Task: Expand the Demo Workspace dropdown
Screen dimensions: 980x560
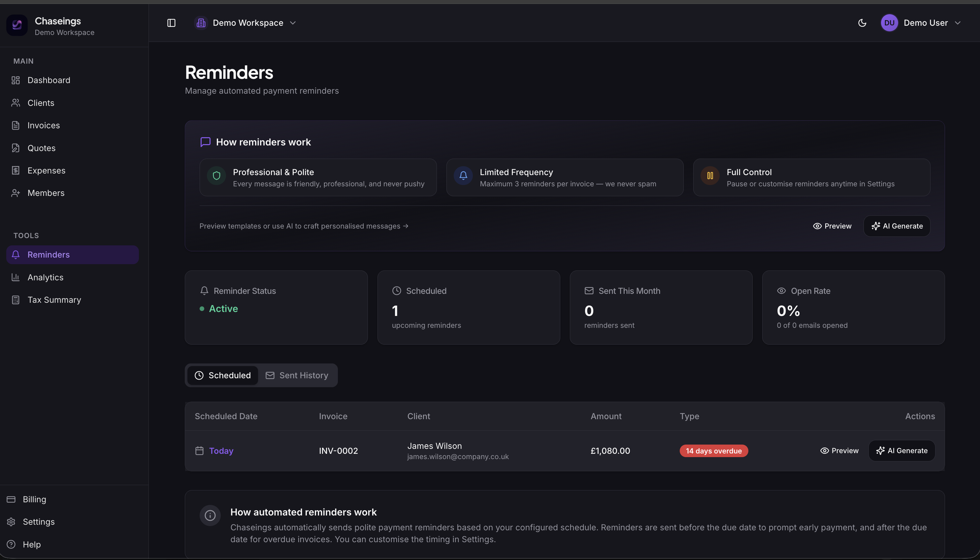Action: (246, 23)
